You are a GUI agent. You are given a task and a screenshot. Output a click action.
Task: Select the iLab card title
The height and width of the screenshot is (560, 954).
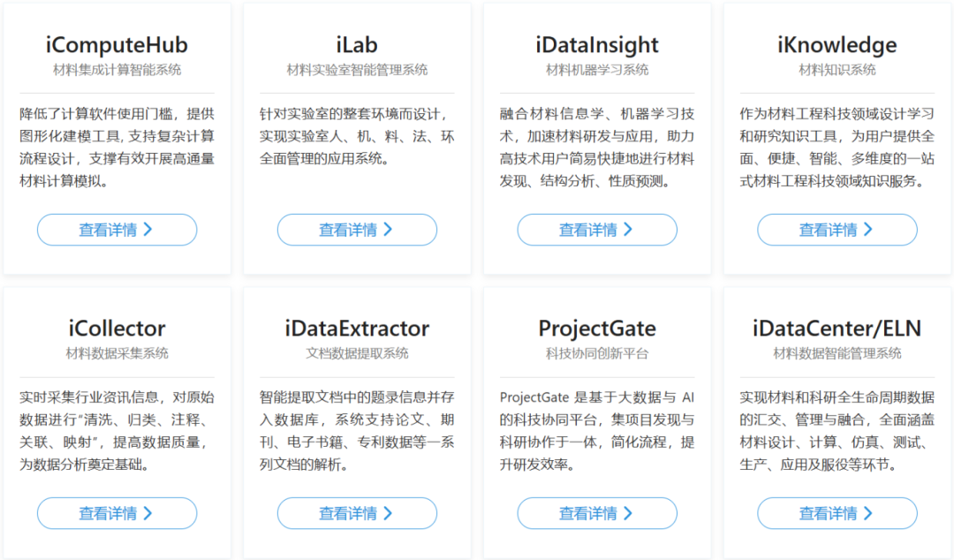(x=357, y=45)
